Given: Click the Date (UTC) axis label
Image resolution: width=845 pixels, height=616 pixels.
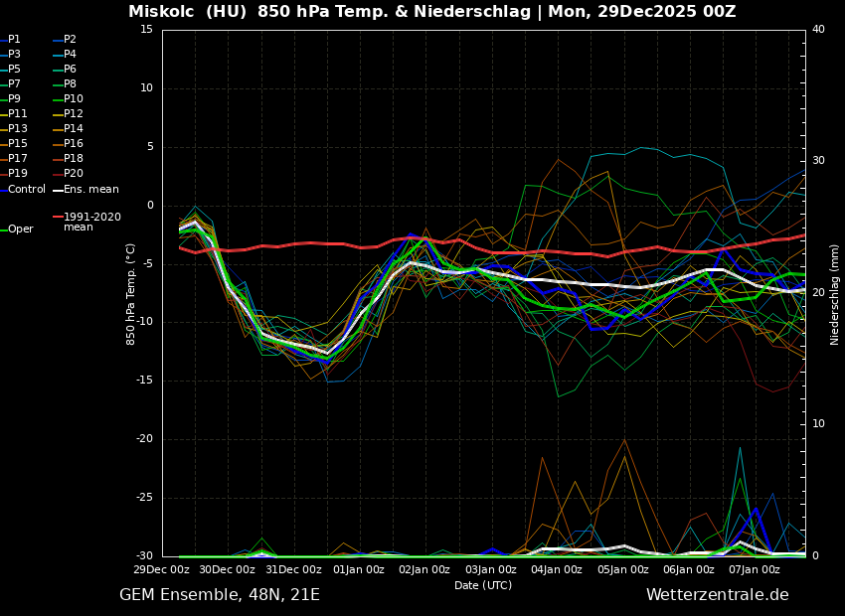Looking at the screenshot, I should coord(483,586).
